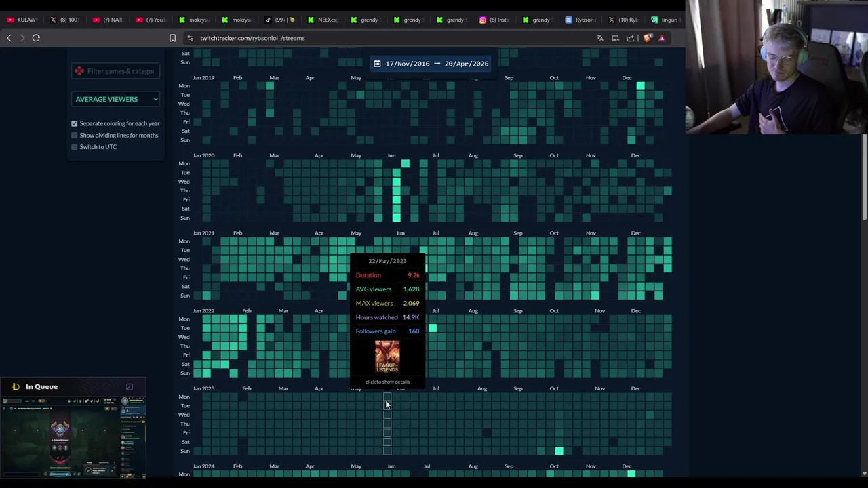Open the (7) NAJL YouTube tab
The height and width of the screenshot is (488, 868).
click(108, 20)
